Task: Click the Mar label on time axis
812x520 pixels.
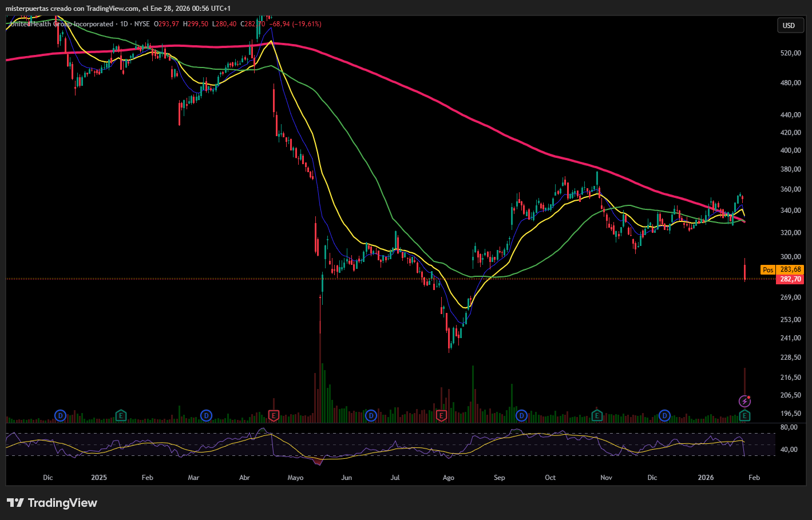Action: click(193, 478)
